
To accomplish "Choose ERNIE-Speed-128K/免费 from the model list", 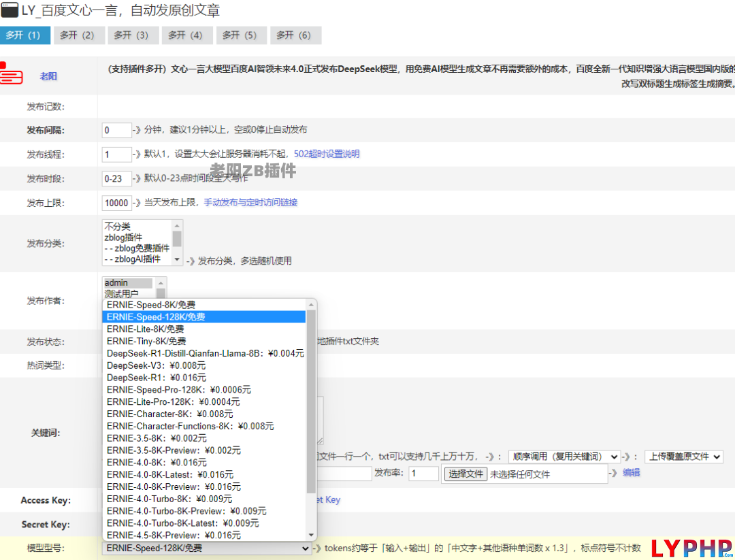I will [x=204, y=317].
